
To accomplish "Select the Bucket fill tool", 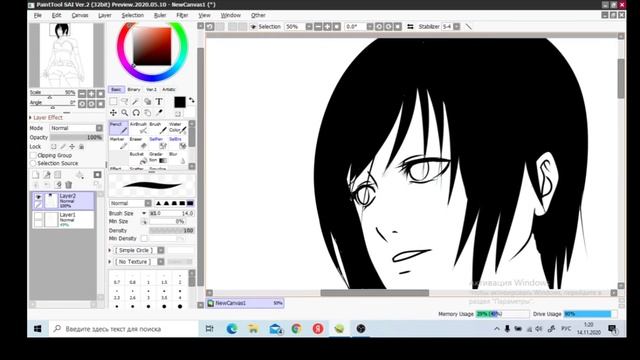I will point(138,158).
